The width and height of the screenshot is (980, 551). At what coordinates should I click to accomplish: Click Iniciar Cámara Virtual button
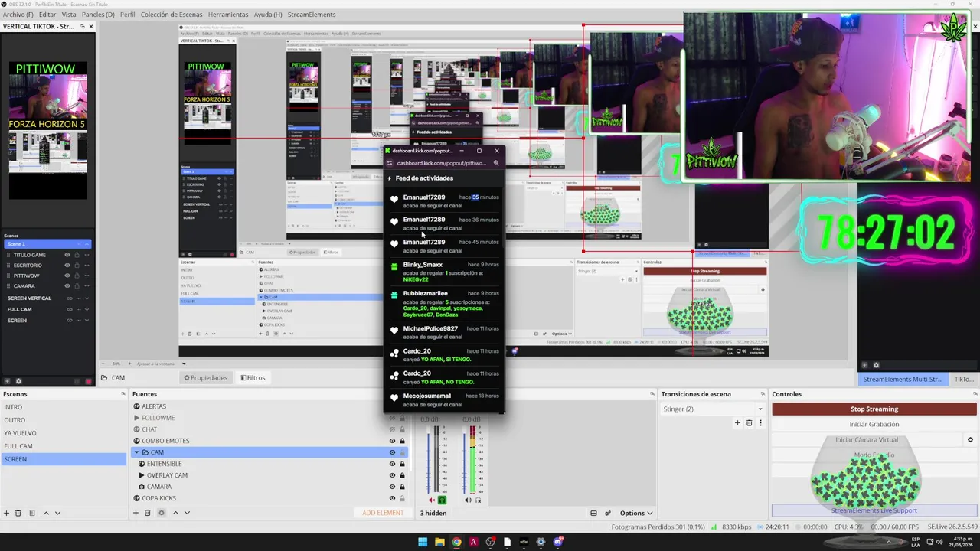867,439
